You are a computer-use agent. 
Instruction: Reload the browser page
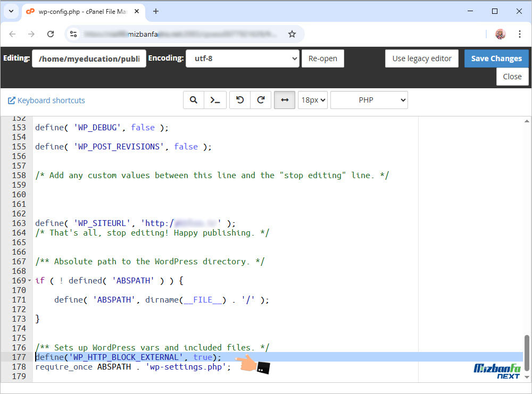(51, 34)
